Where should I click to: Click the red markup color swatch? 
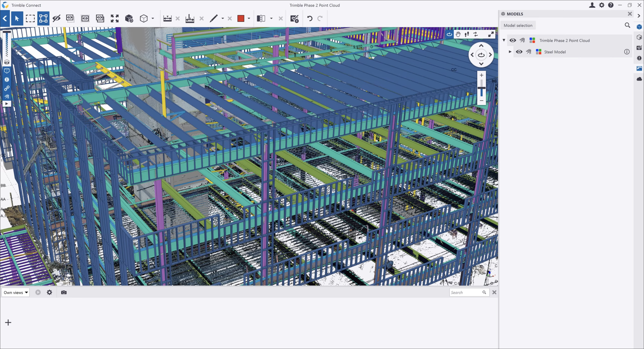click(x=241, y=18)
